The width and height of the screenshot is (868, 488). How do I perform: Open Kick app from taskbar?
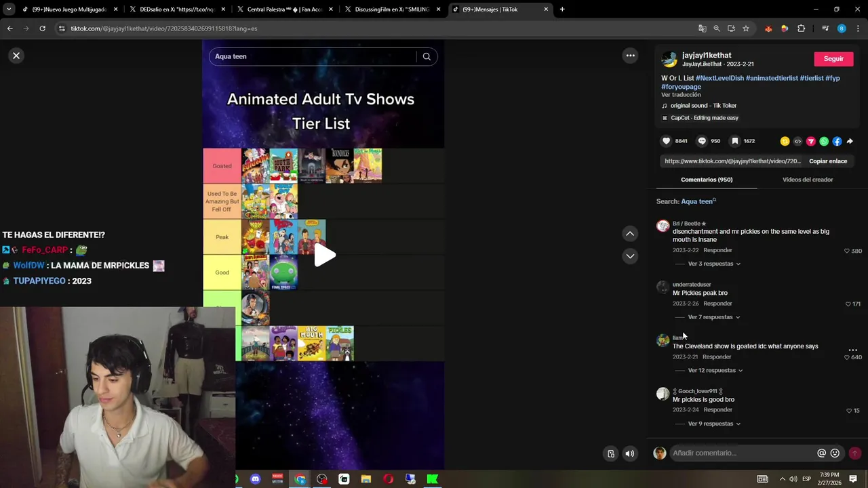point(433,479)
